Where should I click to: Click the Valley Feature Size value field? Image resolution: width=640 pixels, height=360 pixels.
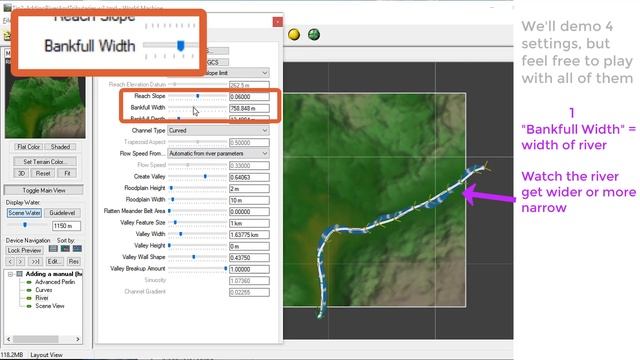[x=249, y=223]
